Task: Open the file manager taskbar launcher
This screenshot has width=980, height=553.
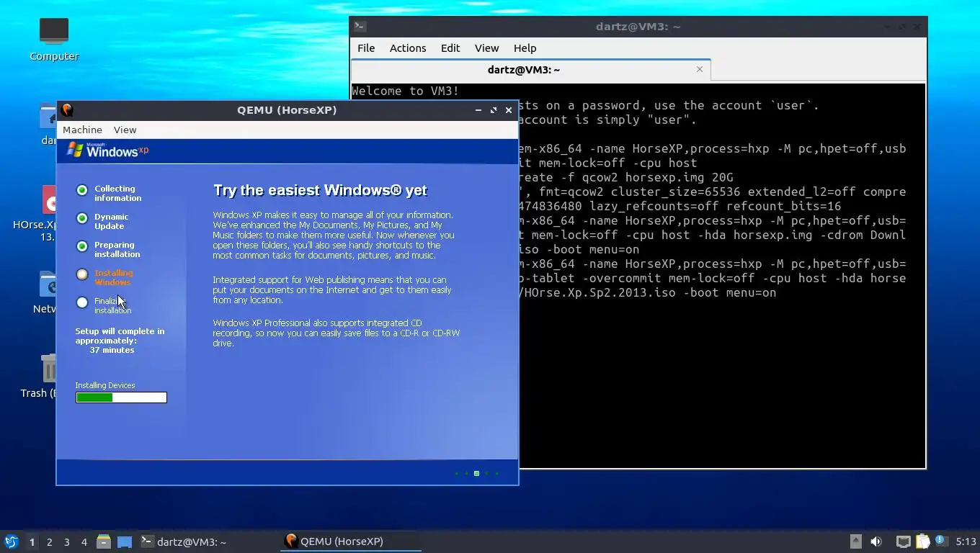Action: [104, 541]
